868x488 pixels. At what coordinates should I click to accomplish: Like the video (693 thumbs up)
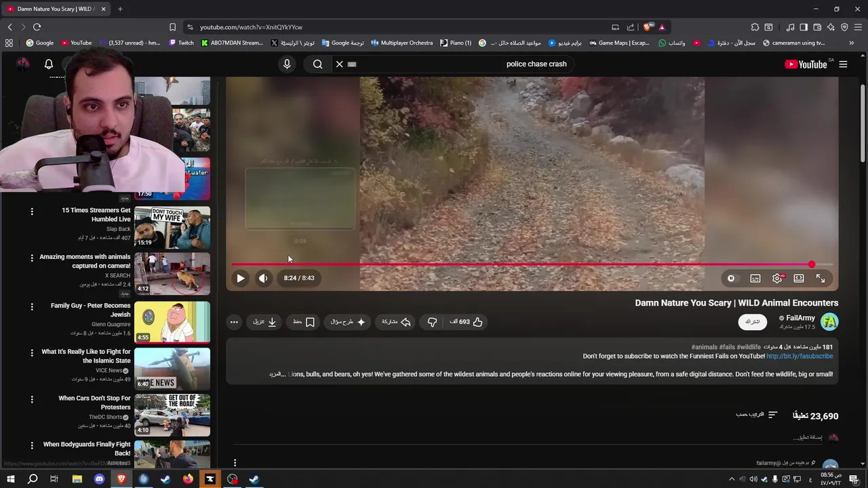pos(466,322)
